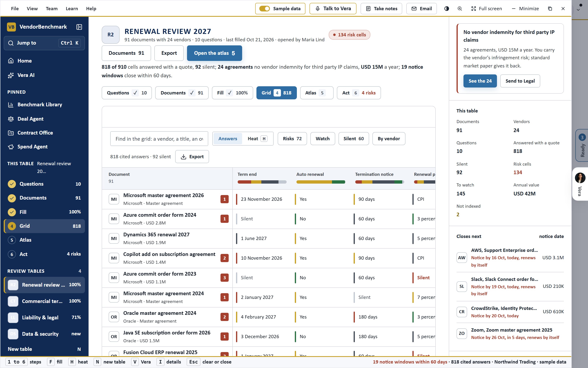Click Open the atlas button
Screen dimensions: 588x368
pos(215,53)
